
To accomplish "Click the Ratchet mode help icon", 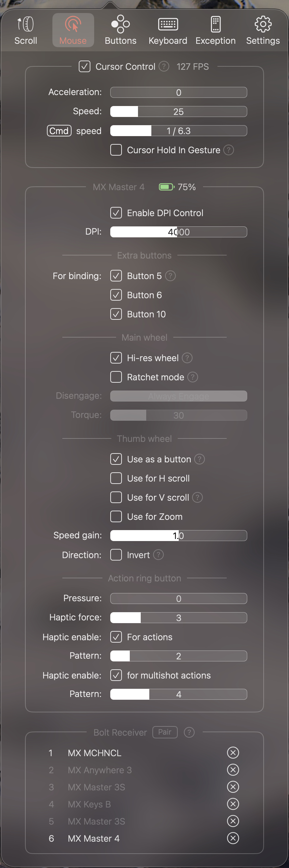I will [x=193, y=377].
